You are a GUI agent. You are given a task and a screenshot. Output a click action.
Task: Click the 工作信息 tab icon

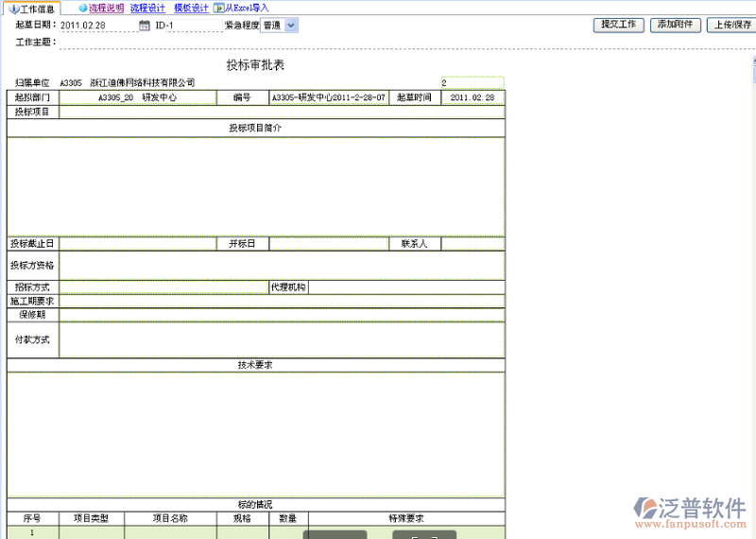pos(13,9)
